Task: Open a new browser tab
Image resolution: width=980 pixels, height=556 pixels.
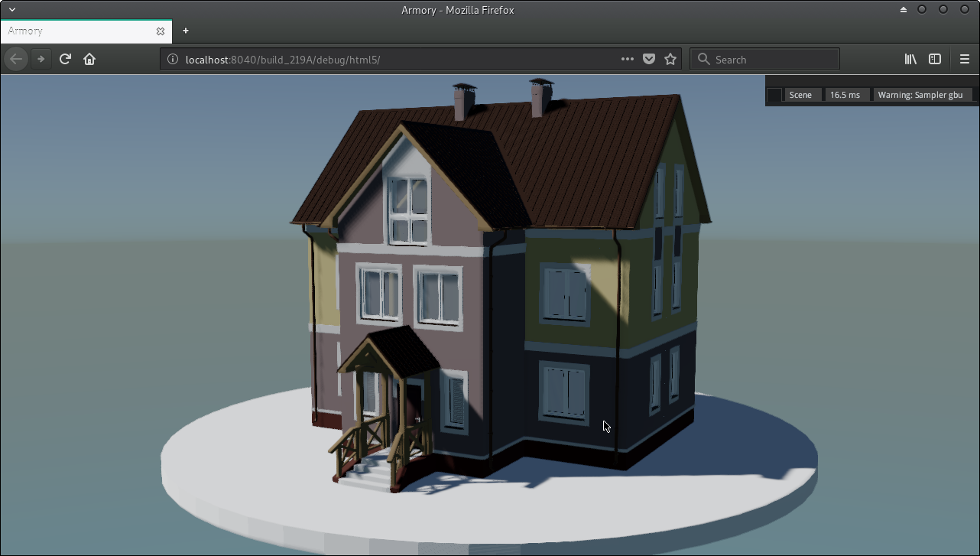Action: pos(186,31)
